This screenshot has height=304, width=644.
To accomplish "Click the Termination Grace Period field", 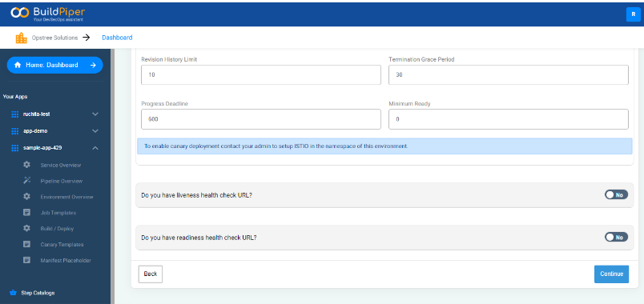I will [x=509, y=74].
